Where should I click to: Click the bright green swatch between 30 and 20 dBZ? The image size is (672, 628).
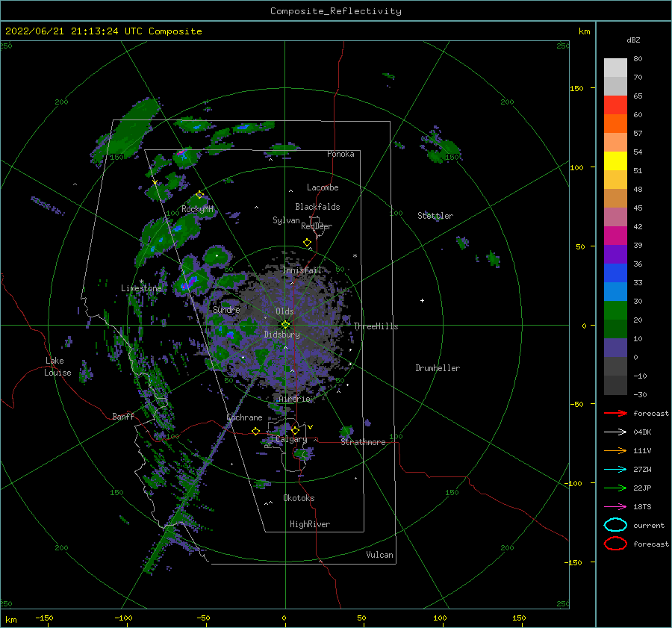(x=615, y=311)
